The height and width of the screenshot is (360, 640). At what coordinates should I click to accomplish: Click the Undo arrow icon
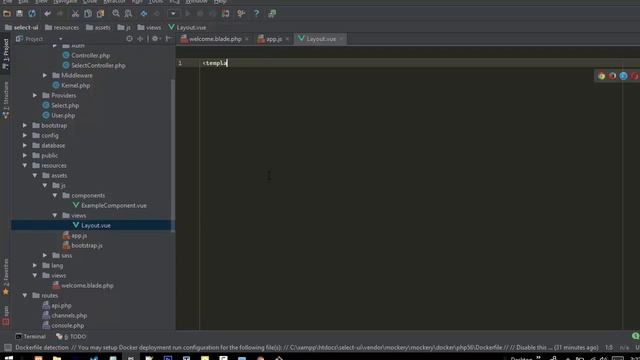47,13
